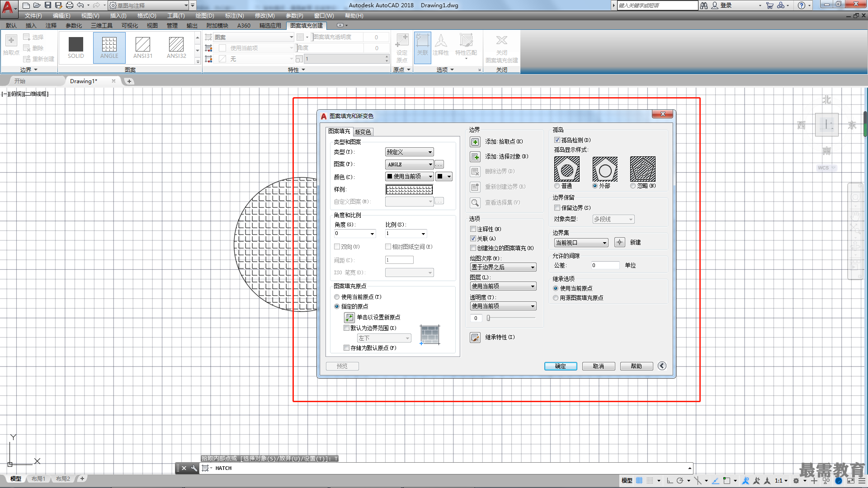Click the Save icon in quick access toolbar
Viewport: 868px width, 488px height.
pyautogui.click(x=48, y=5)
